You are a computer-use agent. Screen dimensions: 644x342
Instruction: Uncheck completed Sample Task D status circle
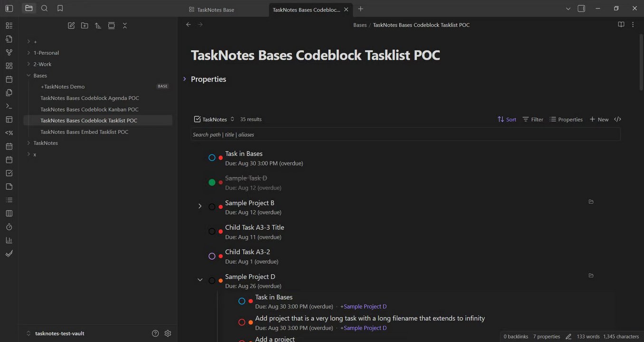212,182
